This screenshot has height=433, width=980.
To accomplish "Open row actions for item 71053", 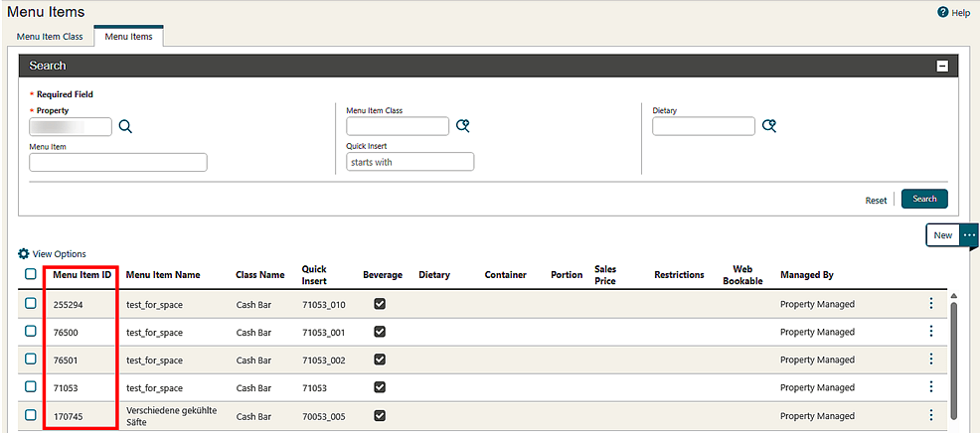I will [930, 386].
